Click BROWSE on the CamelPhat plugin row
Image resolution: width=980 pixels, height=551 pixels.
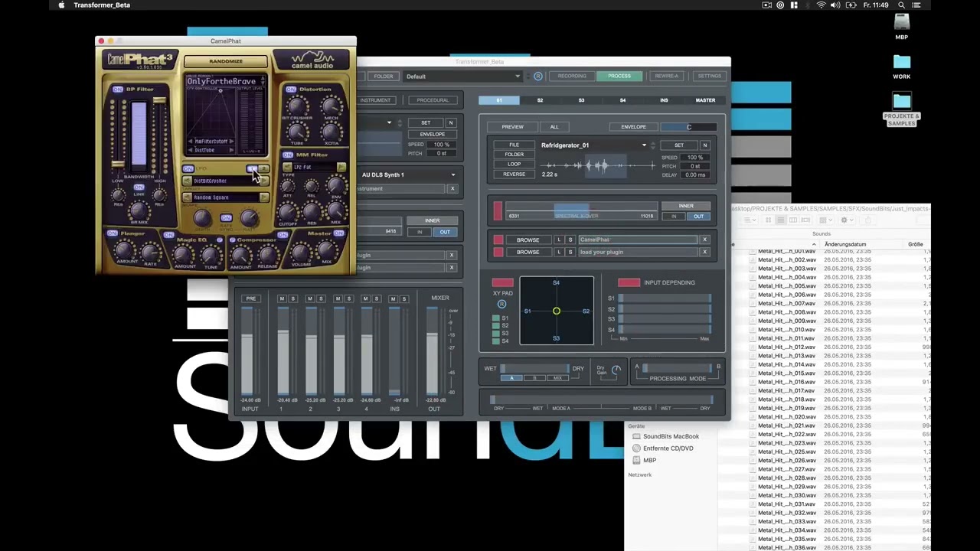tap(528, 240)
